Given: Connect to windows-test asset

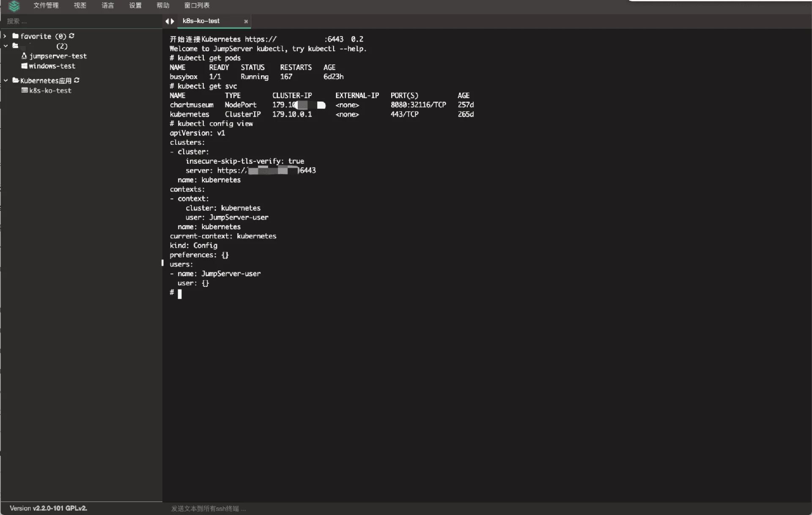Looking at the screenshot, I should click(x=52, y=66).
